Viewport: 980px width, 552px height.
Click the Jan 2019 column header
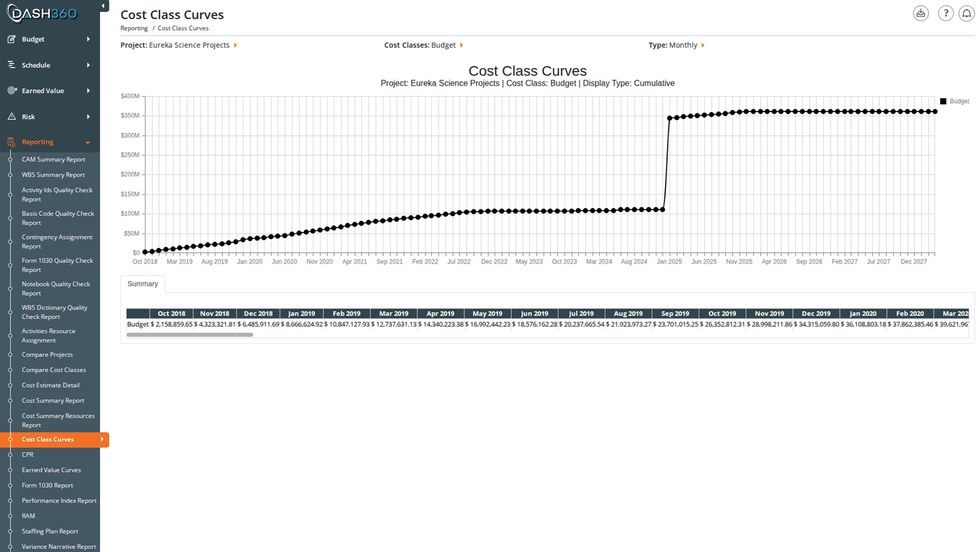pos(302,314)
